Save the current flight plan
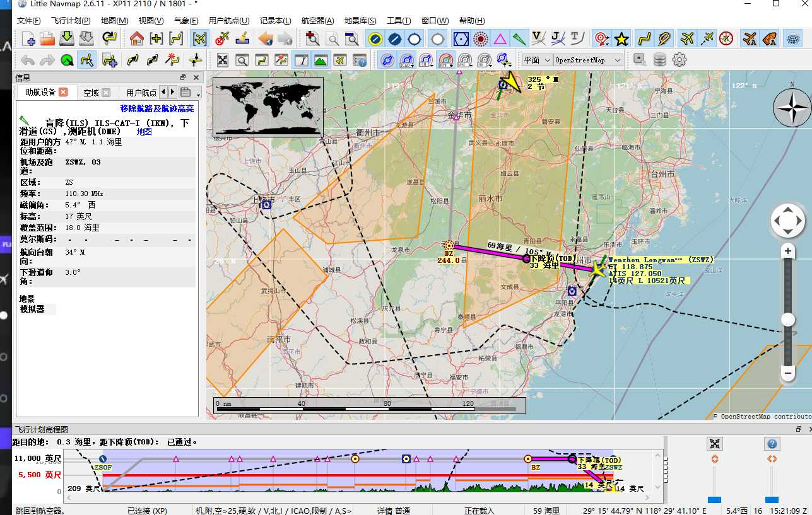The image size is (812, 515). click(x=67, y=39)
